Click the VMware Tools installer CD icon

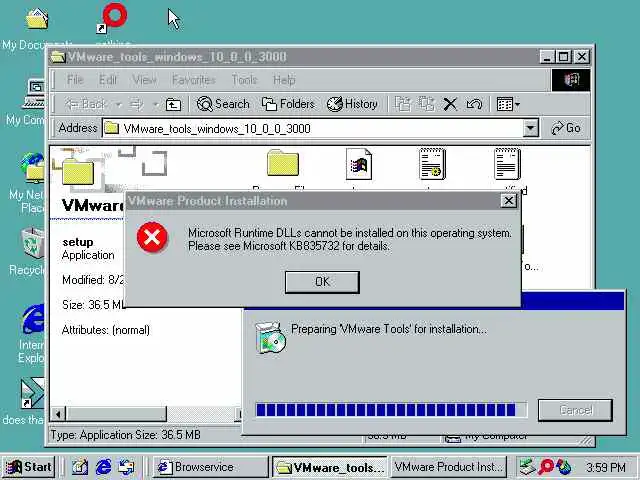tap(270, 338)
